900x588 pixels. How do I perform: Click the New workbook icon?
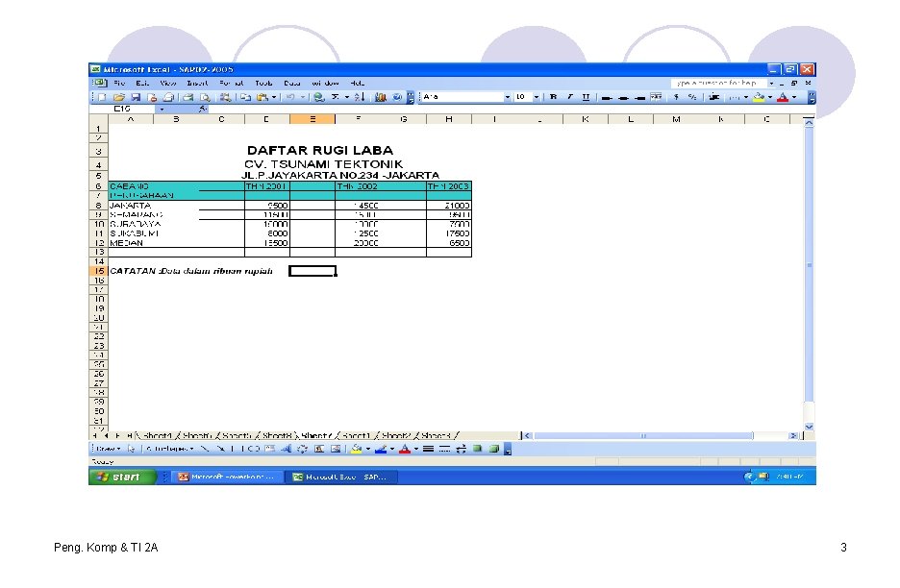click(103, 98)
